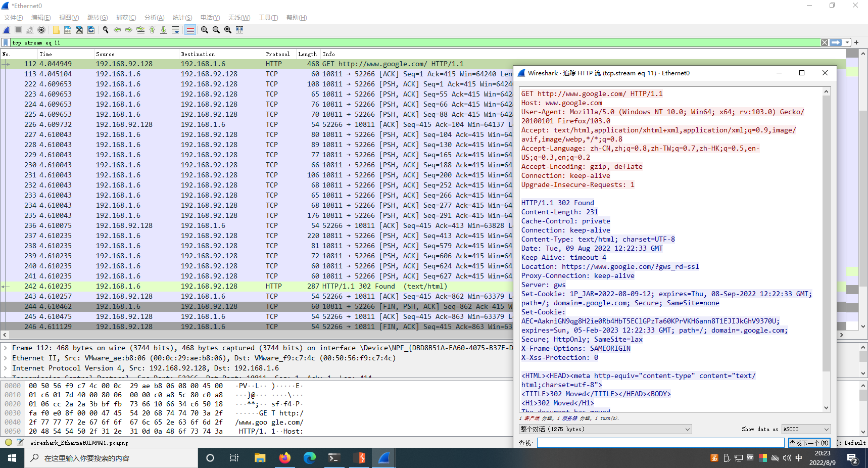The width and height of the screenshot is (868, 468).
Task: Click the stop capture square icon
Action: [18, 30]
